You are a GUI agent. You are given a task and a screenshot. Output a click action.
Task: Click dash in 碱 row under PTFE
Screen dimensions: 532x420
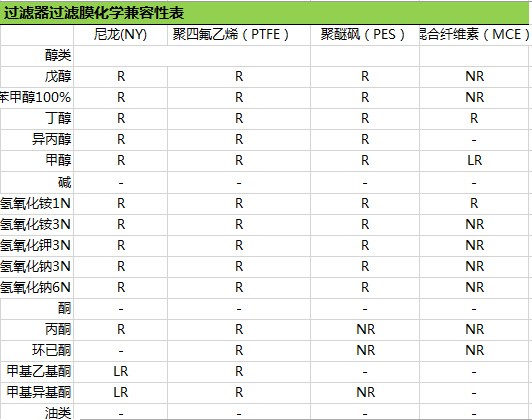pyautogui.click(x=239, y=183)
